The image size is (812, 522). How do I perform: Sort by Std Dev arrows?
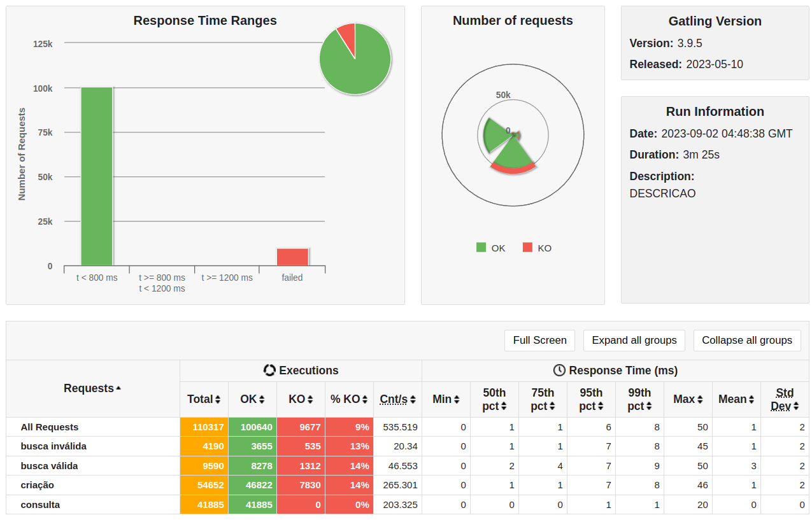pyautogui.click(x=796, y=406)
